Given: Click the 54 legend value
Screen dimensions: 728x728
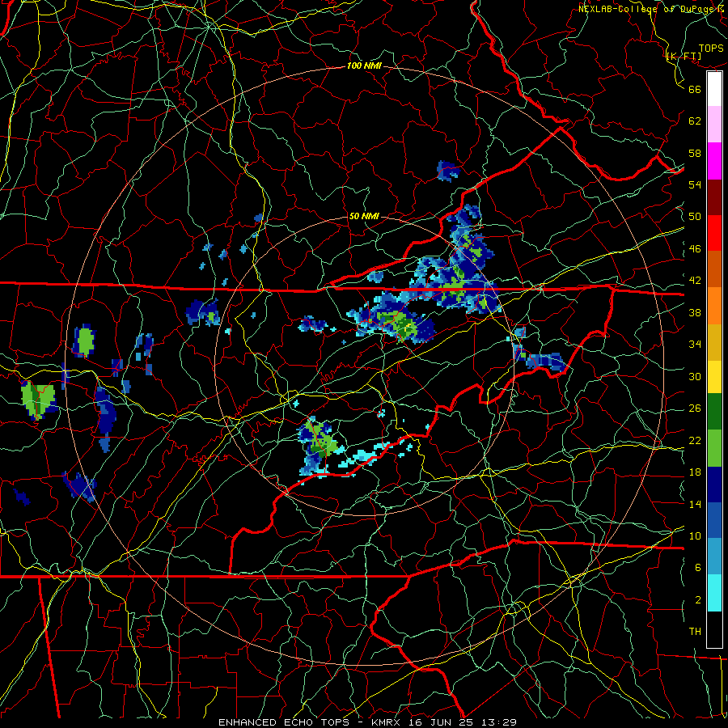Looking at the screenshot, I should [x=695, y=184].
